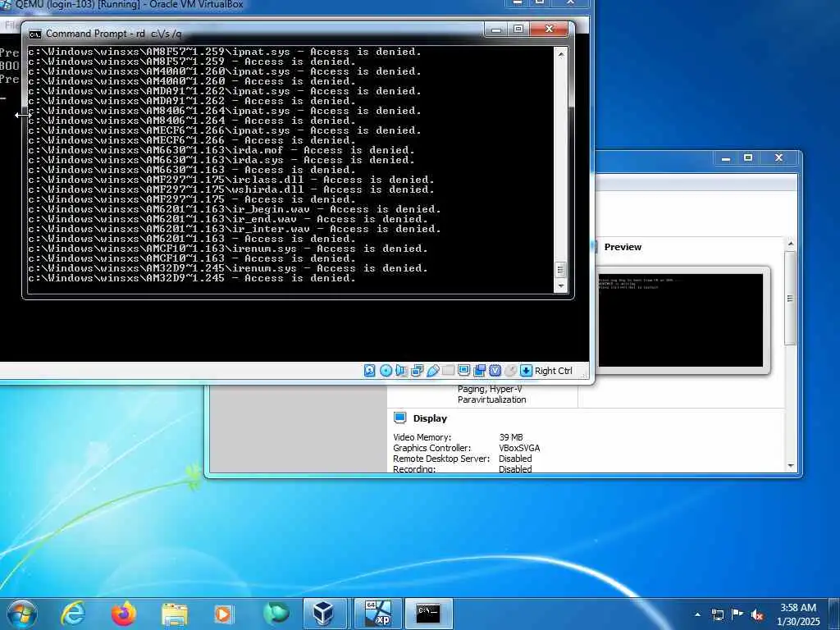Click the QEMU (login-103) [Running] window title

[x=129, y=4]
